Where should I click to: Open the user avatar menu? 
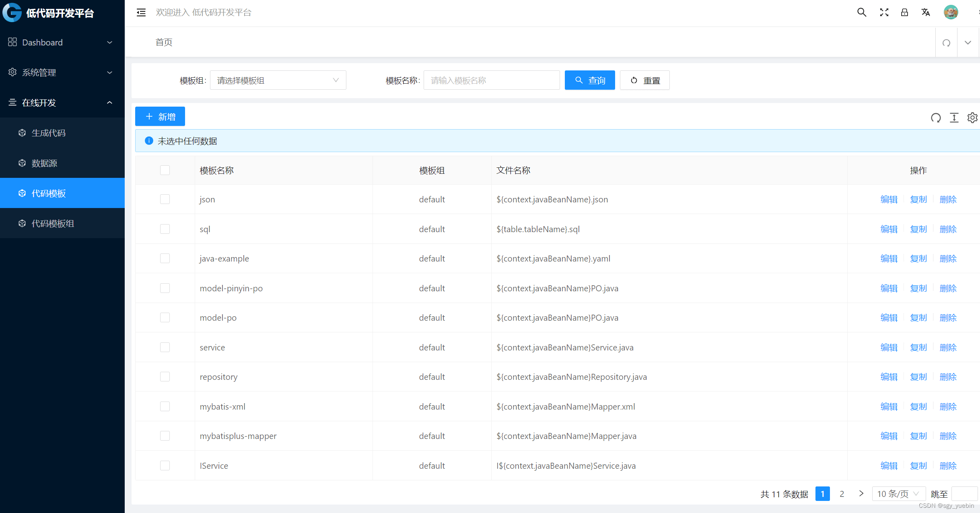[x=951, y=12]
